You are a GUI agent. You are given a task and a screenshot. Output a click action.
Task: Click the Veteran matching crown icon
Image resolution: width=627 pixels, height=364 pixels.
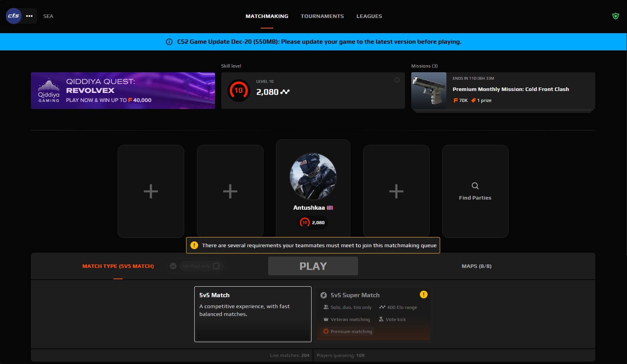tap(326, 319)
